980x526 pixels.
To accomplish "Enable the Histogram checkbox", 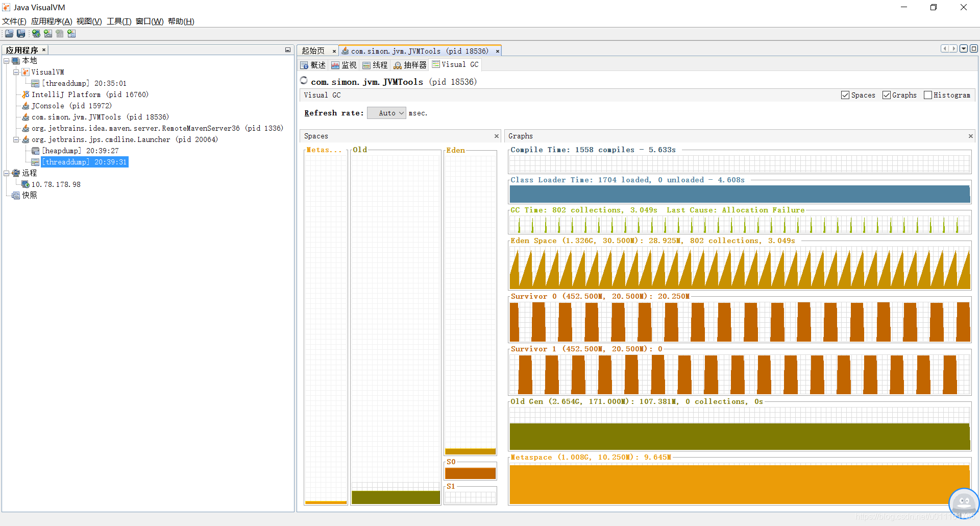I will [x=928, y=95].
